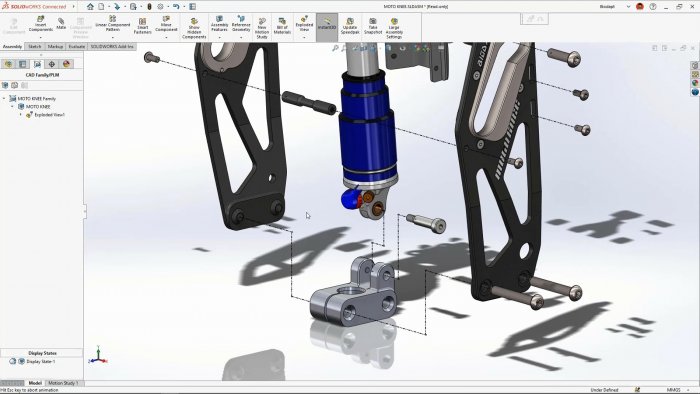Viewport: 700px width, 394px height.
Task: Click the Undo arrow icon
Action: [176, 7]
